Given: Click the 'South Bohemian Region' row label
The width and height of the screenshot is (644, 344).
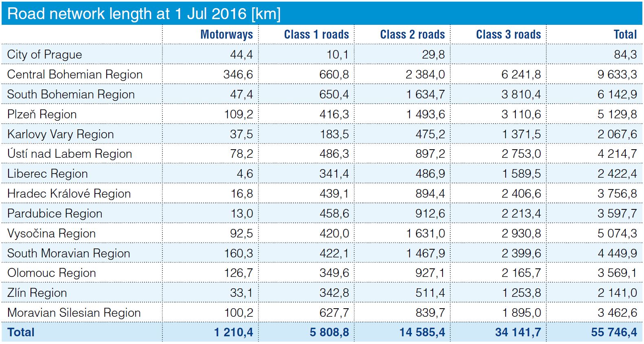Looking at the screenshot, I should (71, 94).
